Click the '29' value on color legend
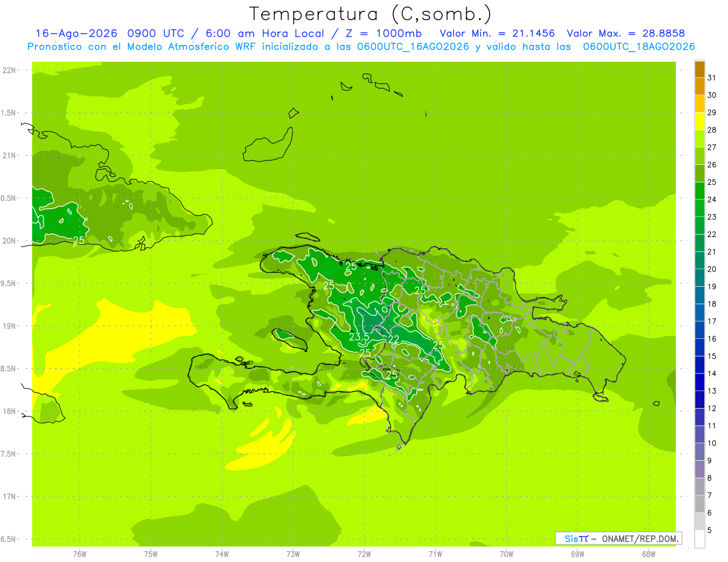 (712, 112)
